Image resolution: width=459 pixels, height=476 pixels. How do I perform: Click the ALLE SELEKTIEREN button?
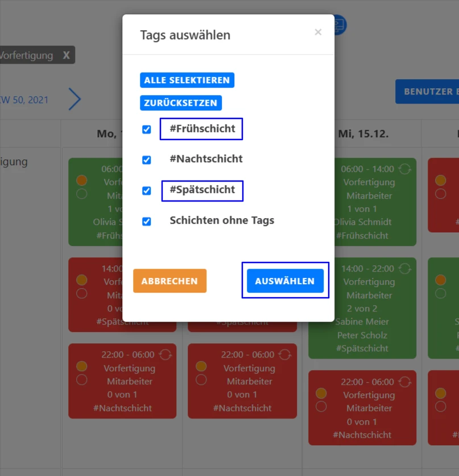pyautogui.click(x=187, y=80)
